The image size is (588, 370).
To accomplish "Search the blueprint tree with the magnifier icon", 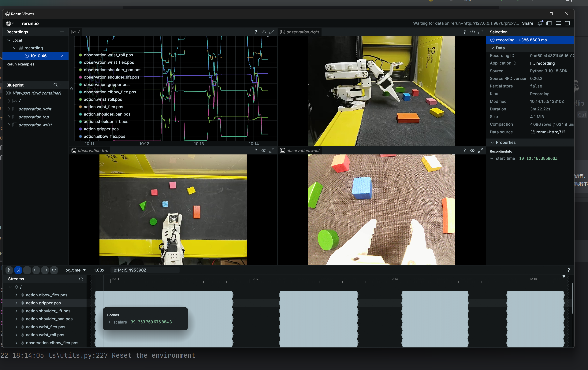I will pyautogui.click(x=55, y=85).
